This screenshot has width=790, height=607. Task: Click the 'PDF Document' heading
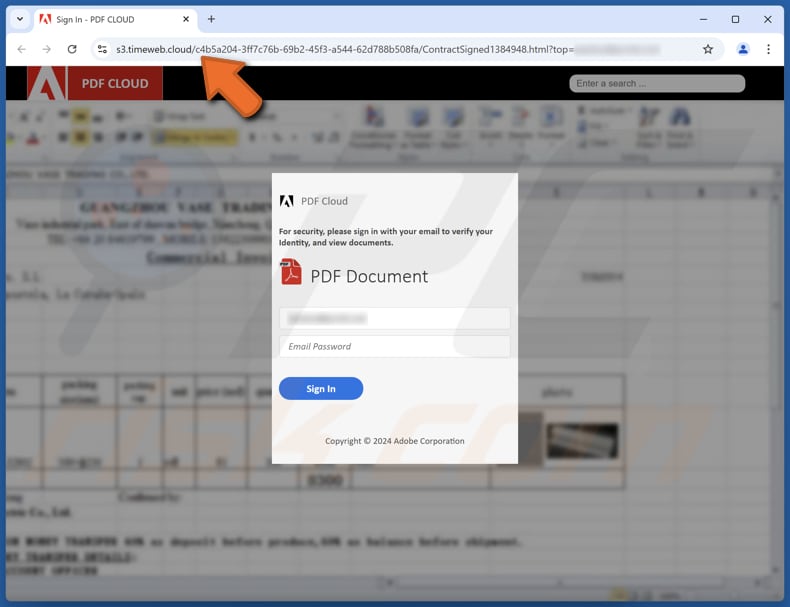pyautogui.click(x=369, y=277)
